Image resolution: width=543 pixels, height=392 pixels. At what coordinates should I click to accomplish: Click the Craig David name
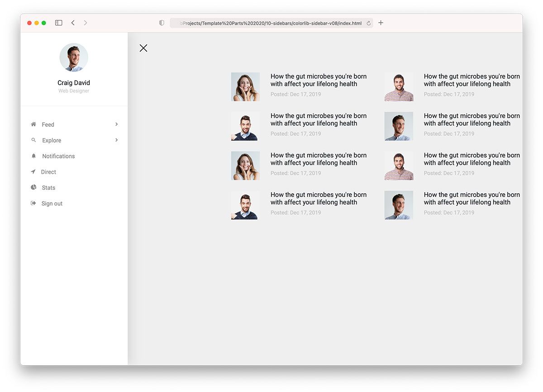tap(74, 83)
